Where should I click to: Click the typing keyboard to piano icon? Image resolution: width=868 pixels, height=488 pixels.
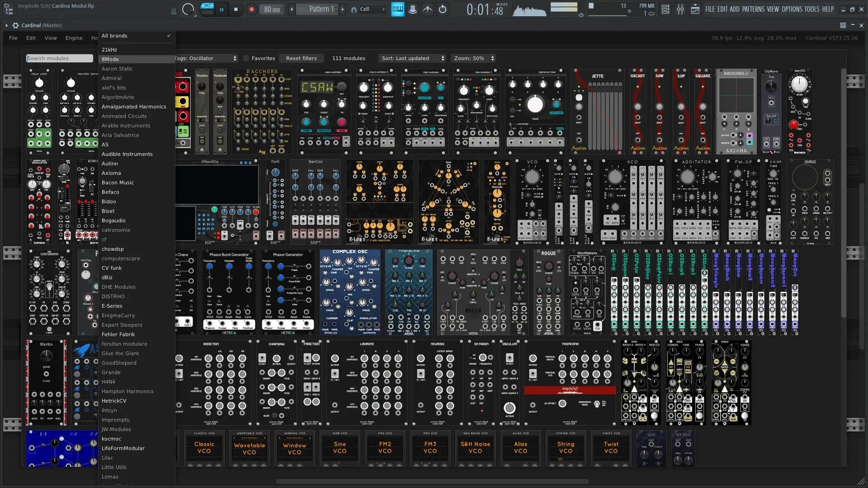click(398, 9)
